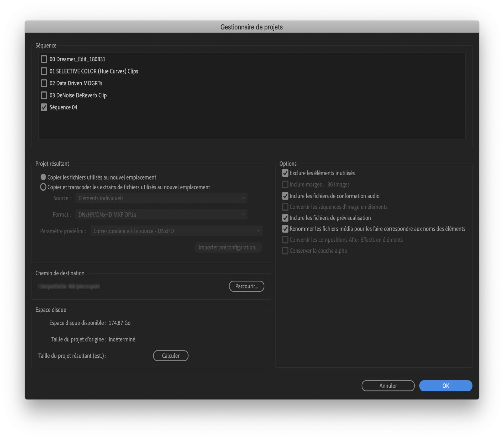504x440 pixels.
Task: Disable Exclure les éléments inutilisés
Action: pyautogui.click(x=285, y=173)
